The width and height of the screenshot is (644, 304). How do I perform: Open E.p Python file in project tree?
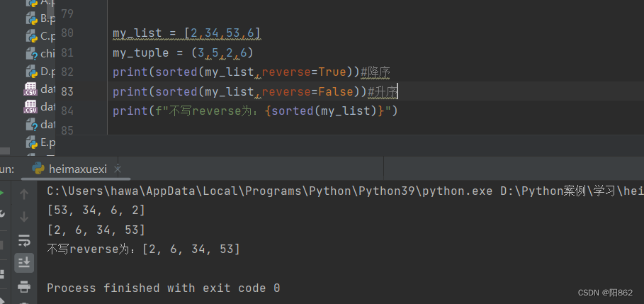tap(40, 142)
